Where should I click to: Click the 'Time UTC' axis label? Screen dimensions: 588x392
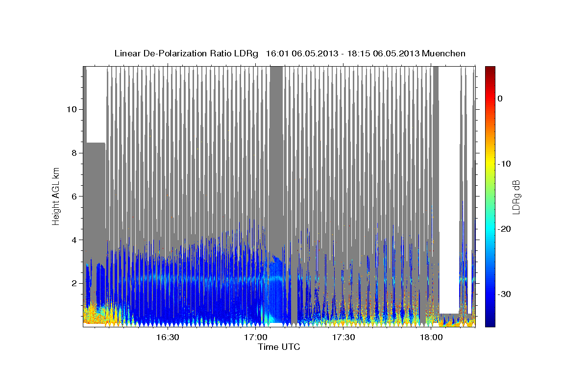tap(279, 347)
